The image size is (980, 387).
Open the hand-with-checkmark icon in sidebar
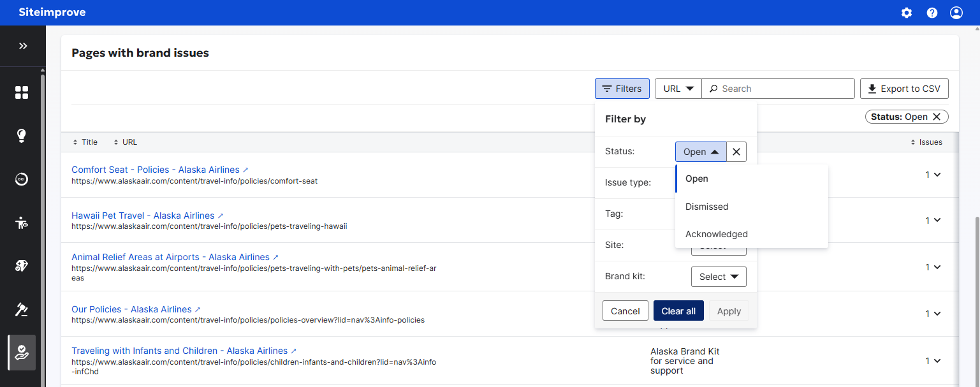22,353
